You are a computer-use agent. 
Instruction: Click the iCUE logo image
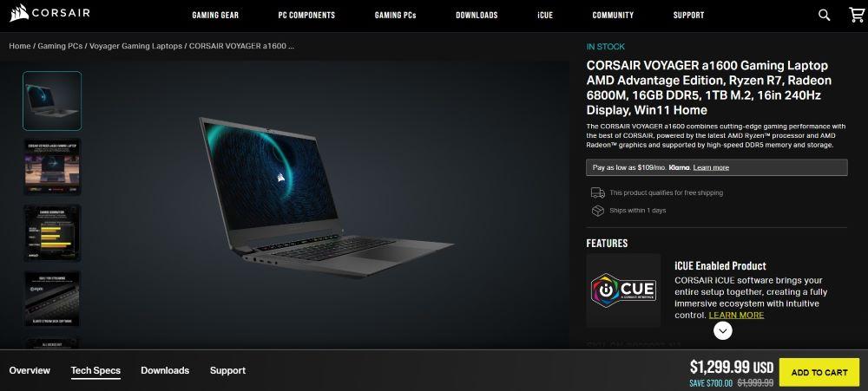click(623, 290)
